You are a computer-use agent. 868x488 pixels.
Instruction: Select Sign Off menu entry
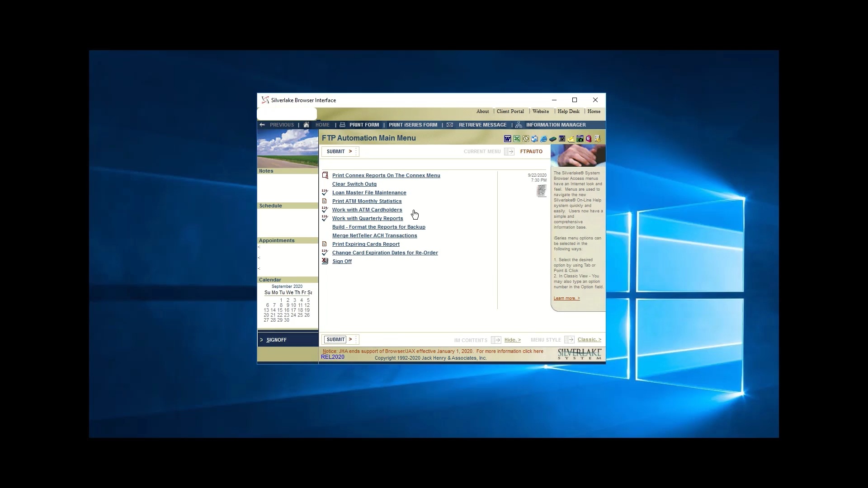pos(342,261)
